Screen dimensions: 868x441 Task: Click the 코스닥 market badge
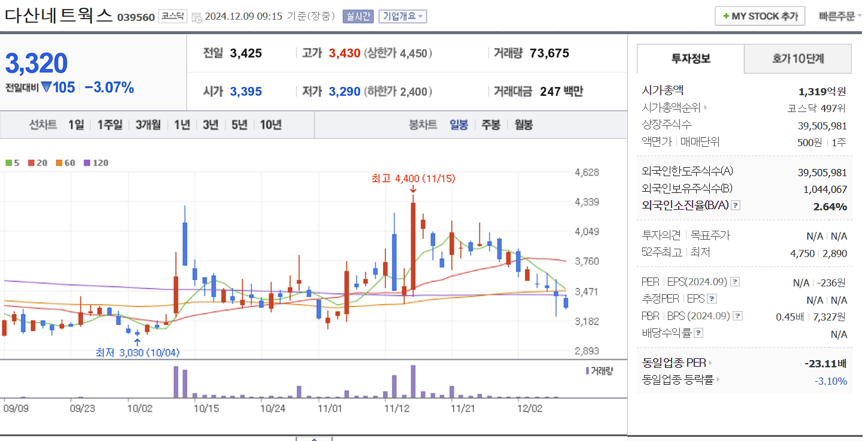(x=173, y=16)
